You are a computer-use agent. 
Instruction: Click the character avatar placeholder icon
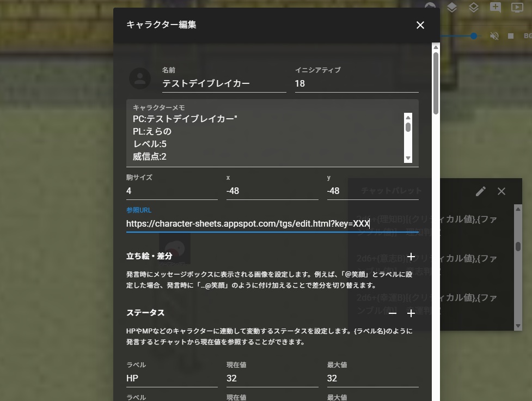(x=140, y=78)
